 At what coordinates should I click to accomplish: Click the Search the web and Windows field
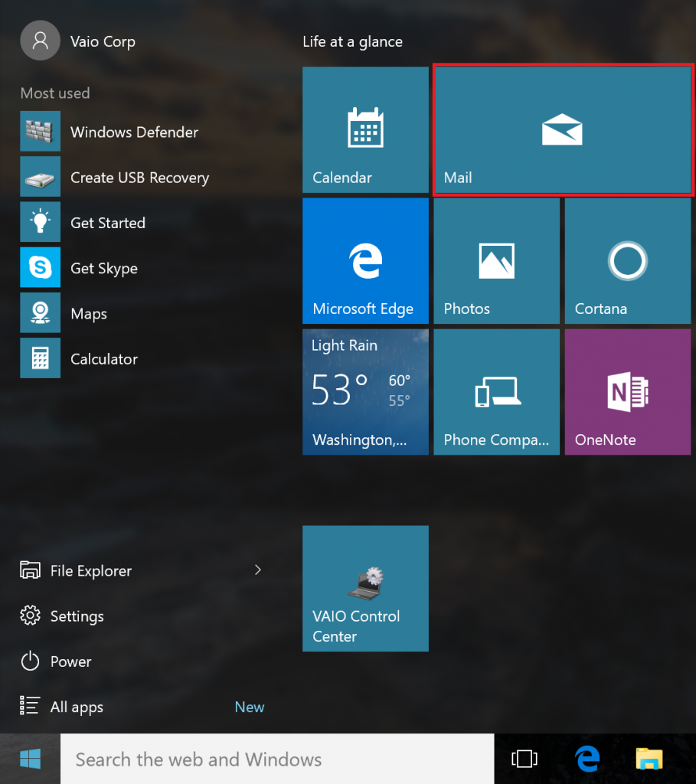point(276,759)
